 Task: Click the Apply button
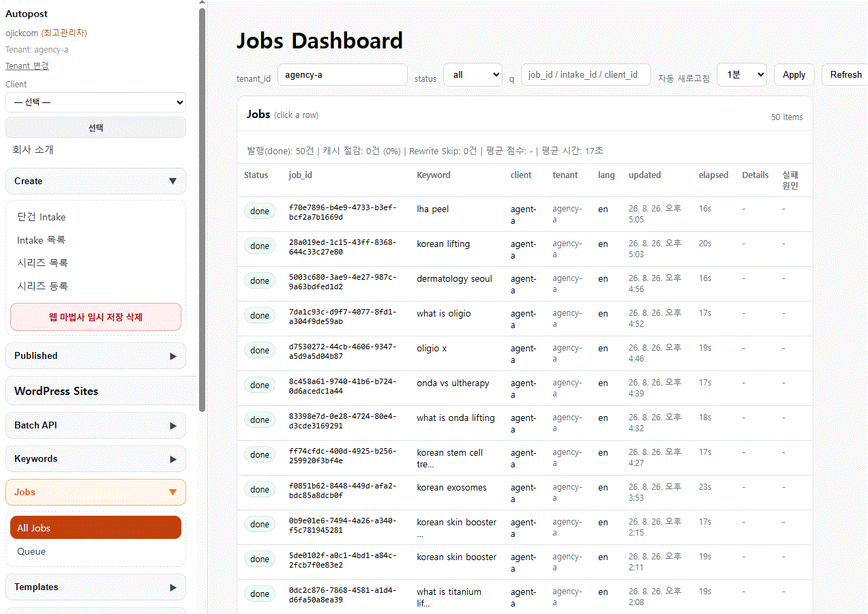click(x=794, y=75)
